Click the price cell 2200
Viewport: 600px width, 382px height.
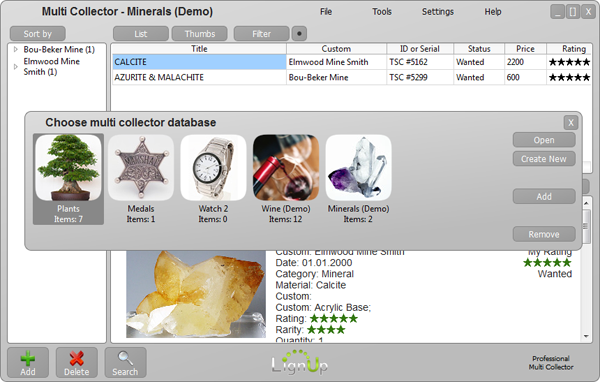tap(525, 62)
